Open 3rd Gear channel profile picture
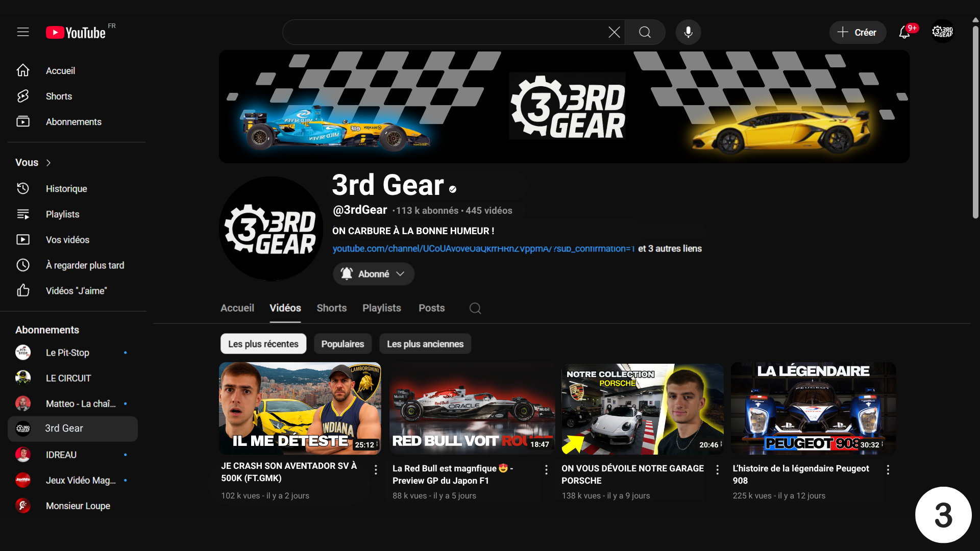 (271, 229)
